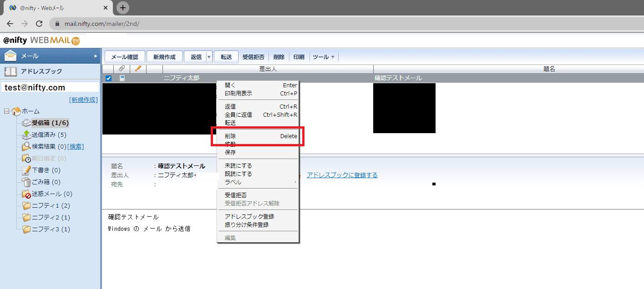This screenshot has height=289, width=644.
Task: Click the Trash folder icon (ごみ箱)
Action: pyautogui.click(x=26, y=182)
